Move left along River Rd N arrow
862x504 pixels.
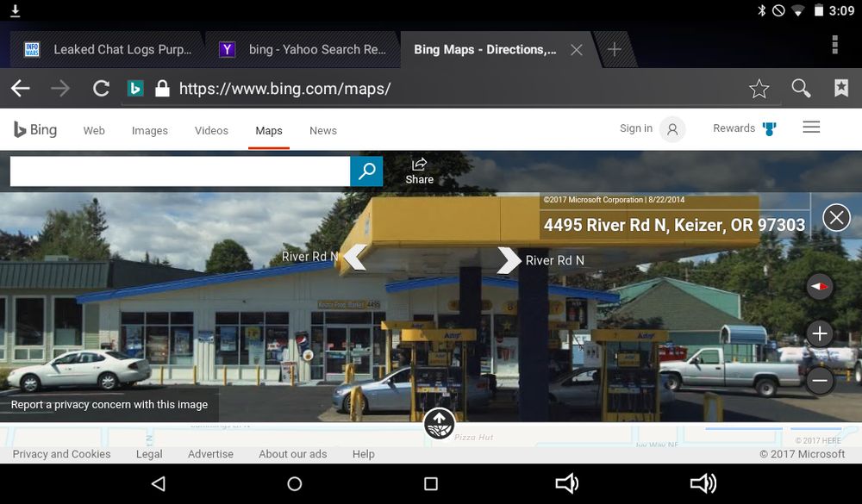point(354,258)
